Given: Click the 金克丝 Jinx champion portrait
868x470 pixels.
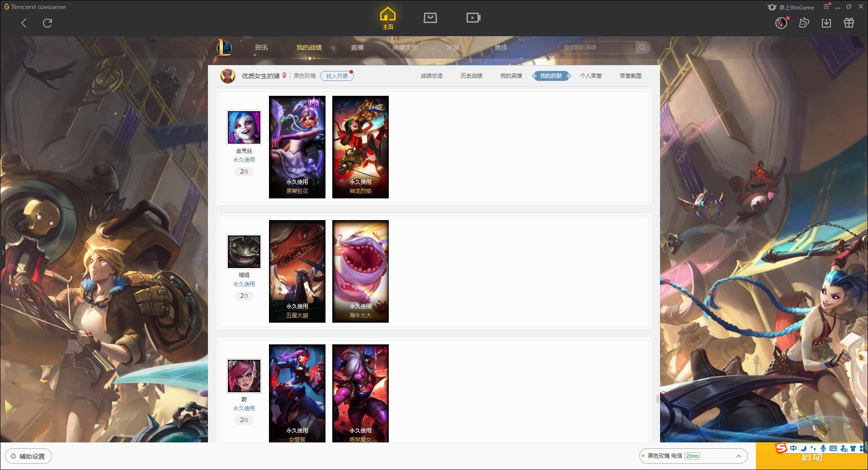Looking at the screenshot, I should pos(244,127).
